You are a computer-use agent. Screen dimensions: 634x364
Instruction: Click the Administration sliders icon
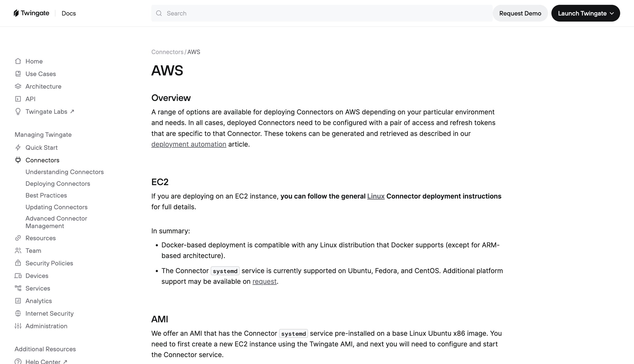click(x=18, y=326)
